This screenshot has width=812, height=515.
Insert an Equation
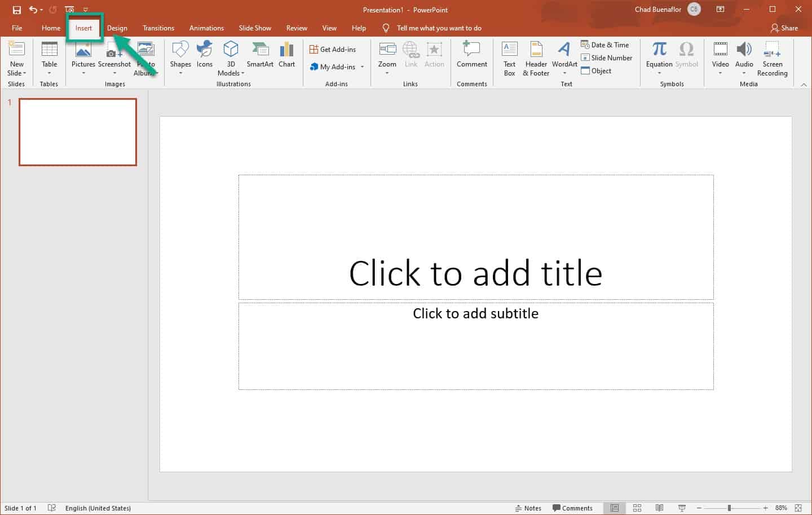[x=658, y=56]
